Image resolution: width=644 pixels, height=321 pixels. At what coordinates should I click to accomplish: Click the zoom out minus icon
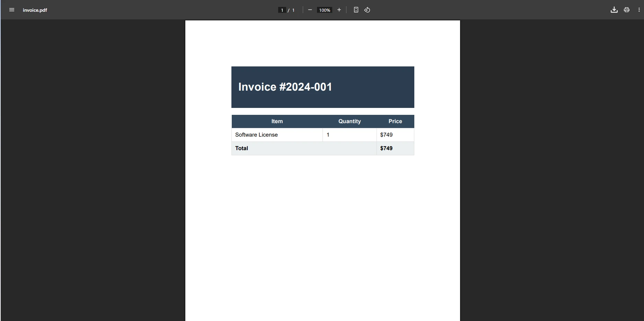coord(310,10)
